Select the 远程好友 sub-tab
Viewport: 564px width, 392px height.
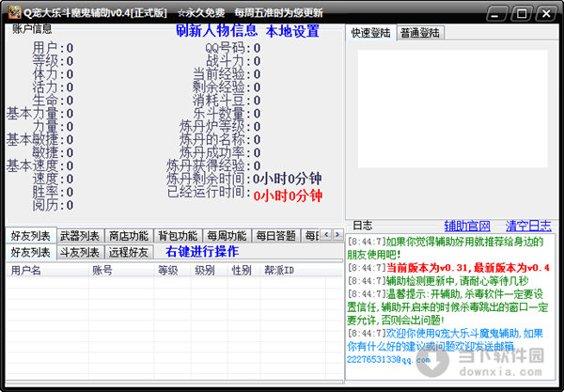(129, 252)
